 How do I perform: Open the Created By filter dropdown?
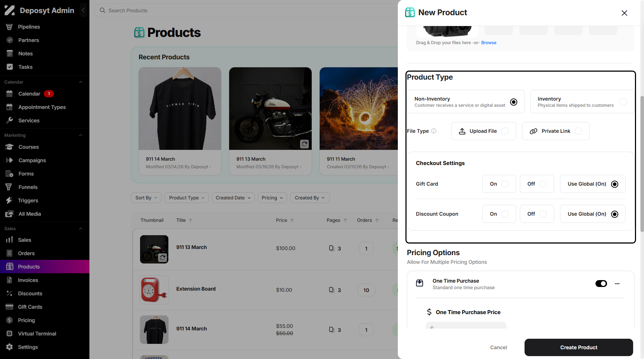pos(310,198)
